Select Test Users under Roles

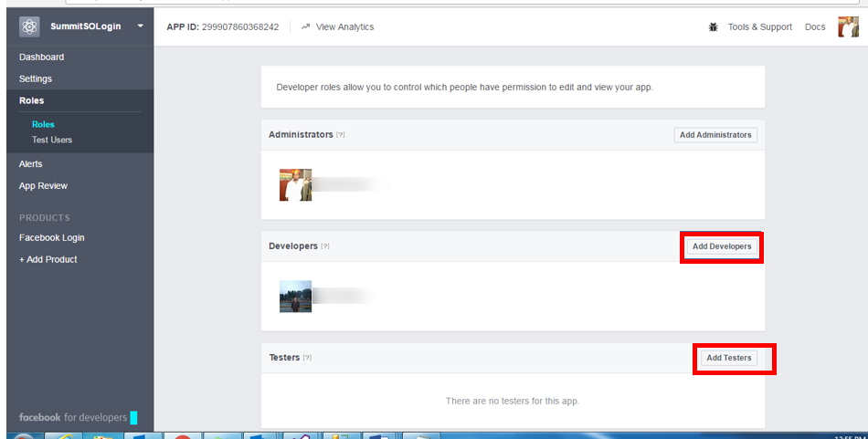[x=52, y=140]
